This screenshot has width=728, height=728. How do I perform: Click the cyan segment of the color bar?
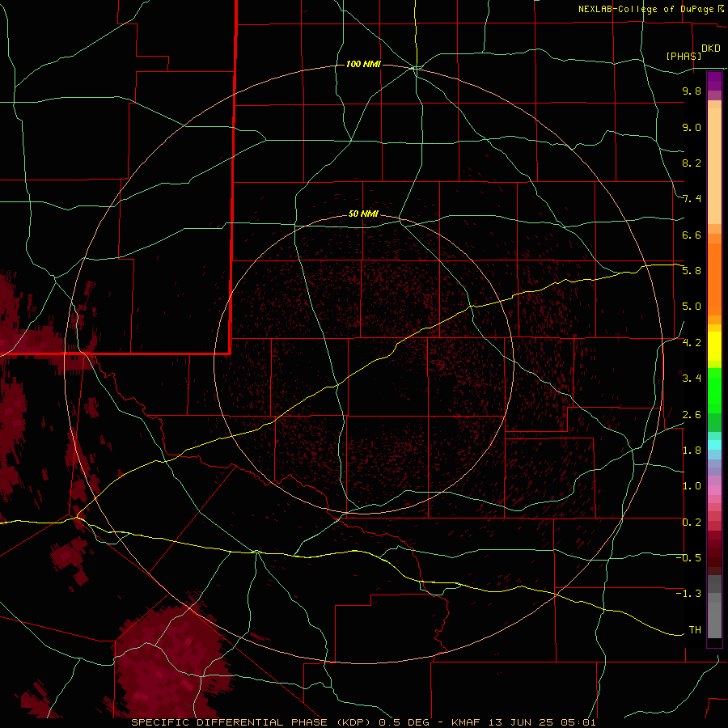click(x=714, y=445)
